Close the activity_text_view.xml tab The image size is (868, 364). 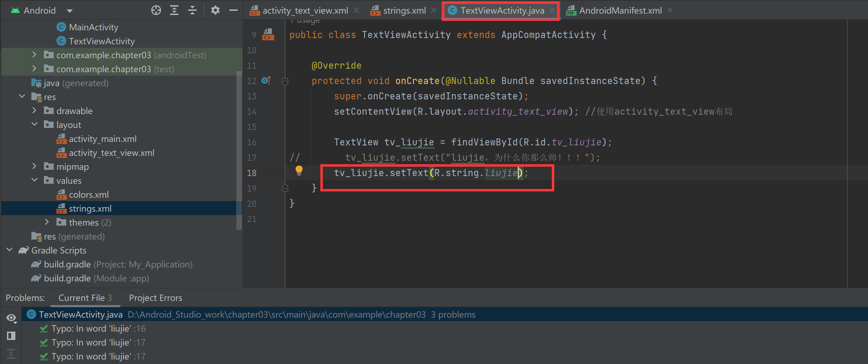pos(356,10)
